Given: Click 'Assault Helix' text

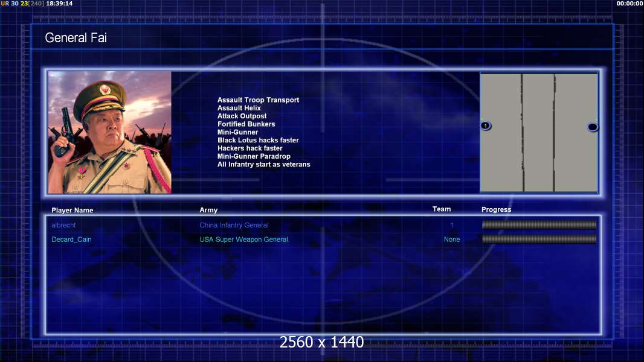Looking at the screenshot, I should pos(239,108).
